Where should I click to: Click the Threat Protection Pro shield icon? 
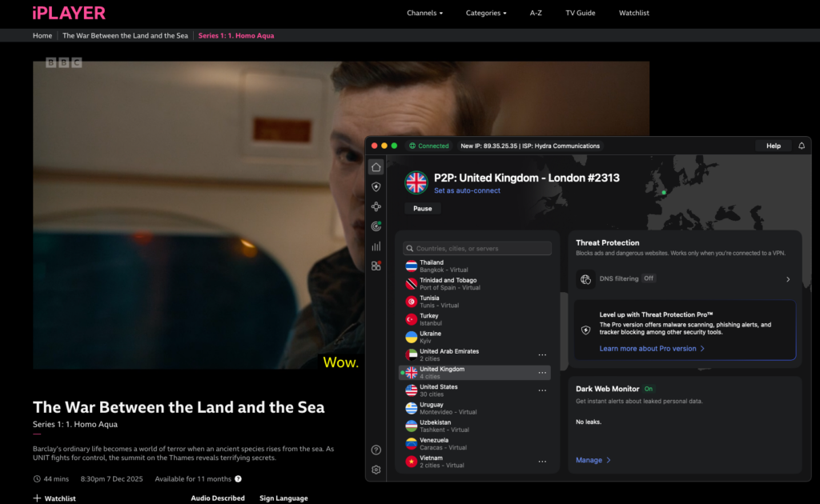pyautogui.click(x=585, y=330)
